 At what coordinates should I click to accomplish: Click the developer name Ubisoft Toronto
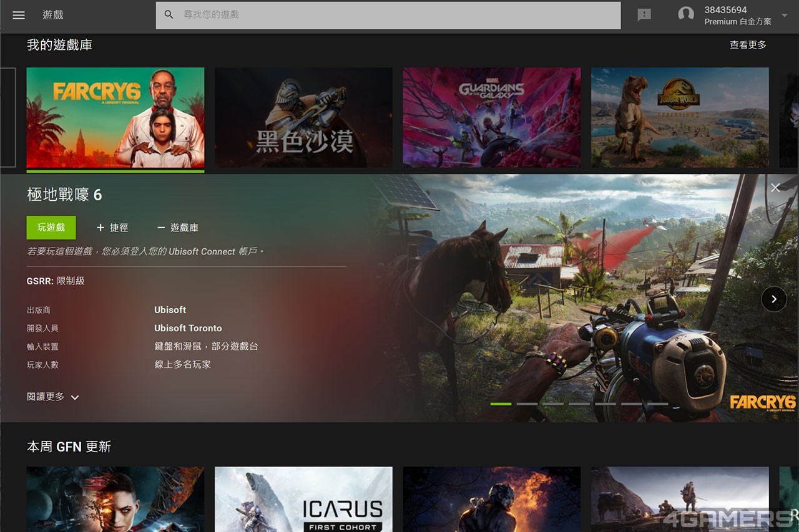tap(188, 328)
